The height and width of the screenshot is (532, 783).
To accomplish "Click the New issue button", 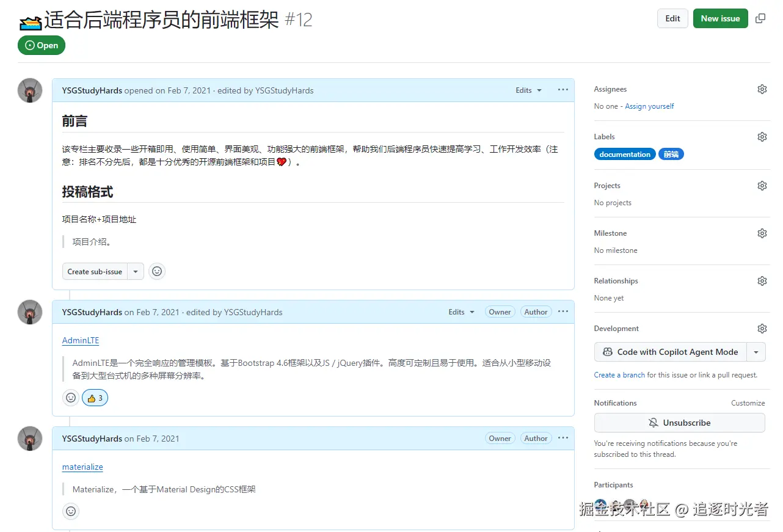I will pyautogui.click(x=720, y=18).
